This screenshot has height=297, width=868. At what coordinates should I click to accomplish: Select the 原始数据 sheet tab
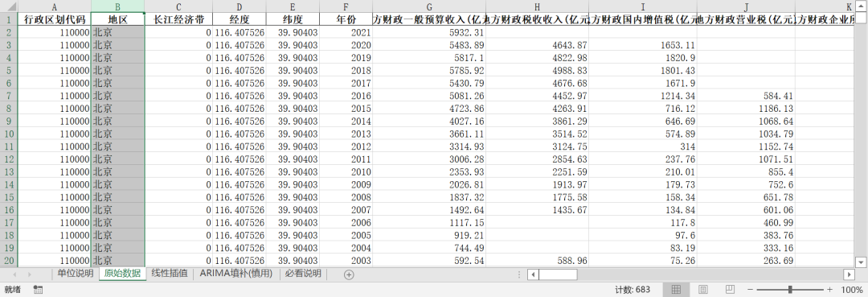[x=122, y=274]
